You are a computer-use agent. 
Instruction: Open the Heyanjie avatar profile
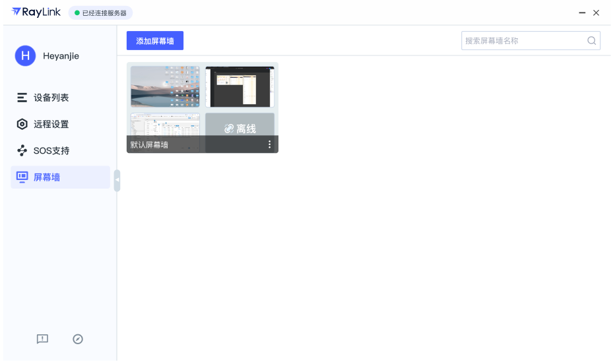click(26, 56)
